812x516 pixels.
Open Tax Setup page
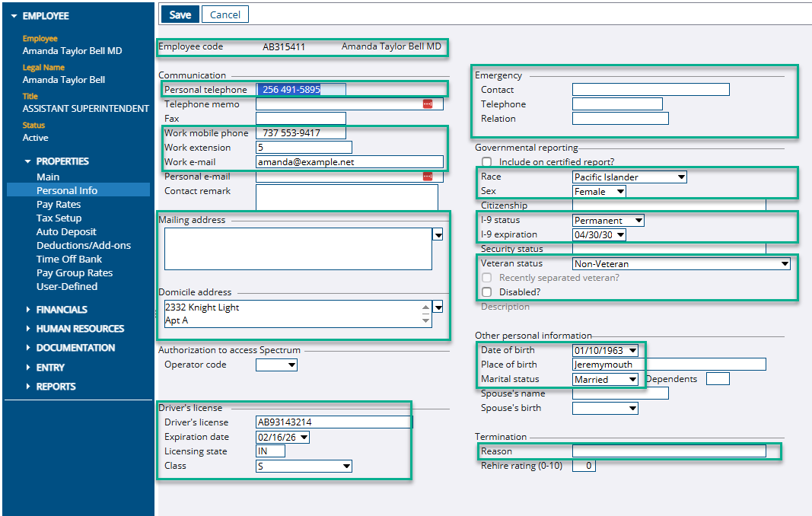[x=59, y=218]
